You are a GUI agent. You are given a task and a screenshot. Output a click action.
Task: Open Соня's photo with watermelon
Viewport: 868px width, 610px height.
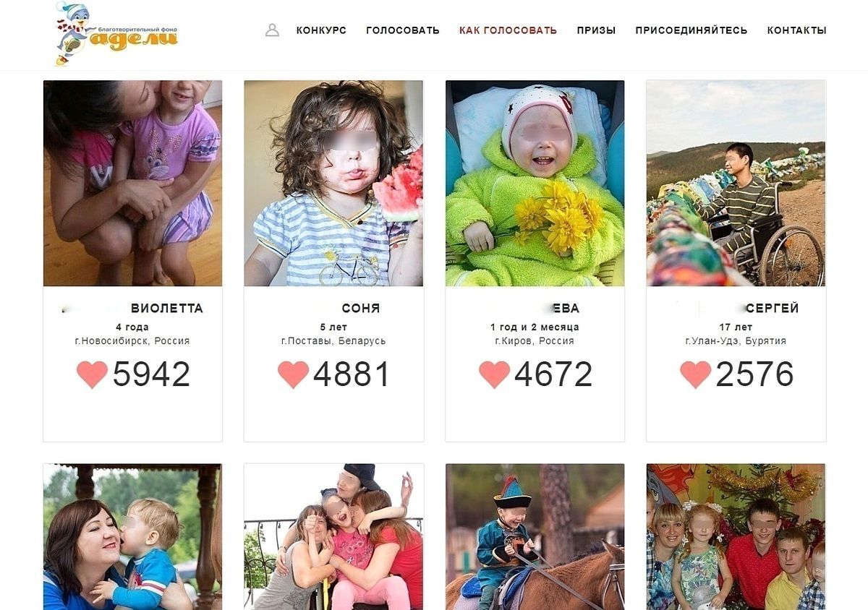(333, 183)
